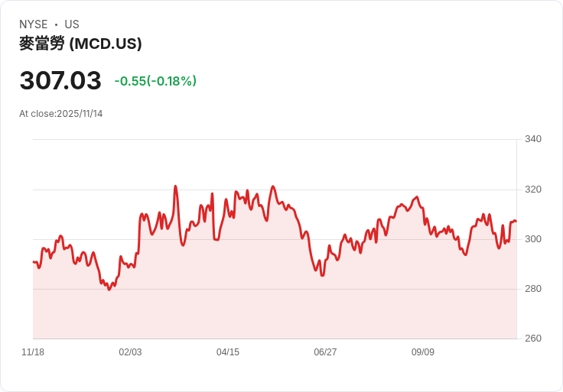Image resolution: width=563 pixels, height=392 pixels.
Task: Click the -0.55(-0.18%) price change
Action: [x=155, y=81]
